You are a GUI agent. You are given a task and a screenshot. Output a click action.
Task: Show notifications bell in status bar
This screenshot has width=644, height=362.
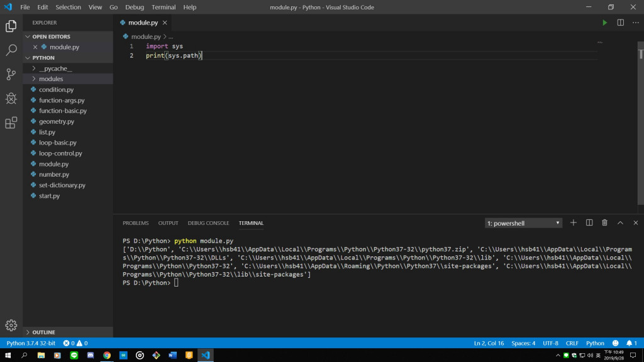[631, 343]
